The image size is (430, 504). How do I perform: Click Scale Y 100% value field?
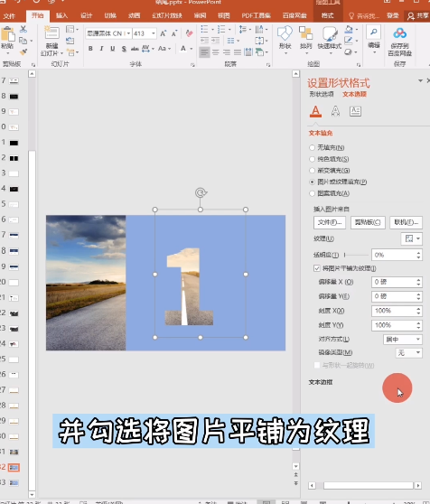pos(393,325)
